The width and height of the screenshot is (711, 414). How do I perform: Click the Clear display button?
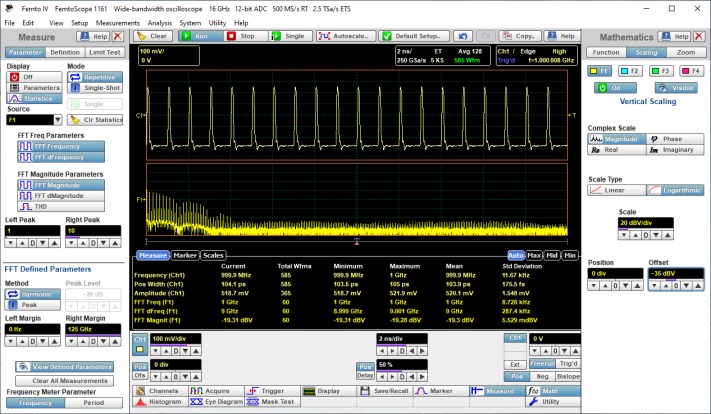pyautogui.click(x=153, y=35)
